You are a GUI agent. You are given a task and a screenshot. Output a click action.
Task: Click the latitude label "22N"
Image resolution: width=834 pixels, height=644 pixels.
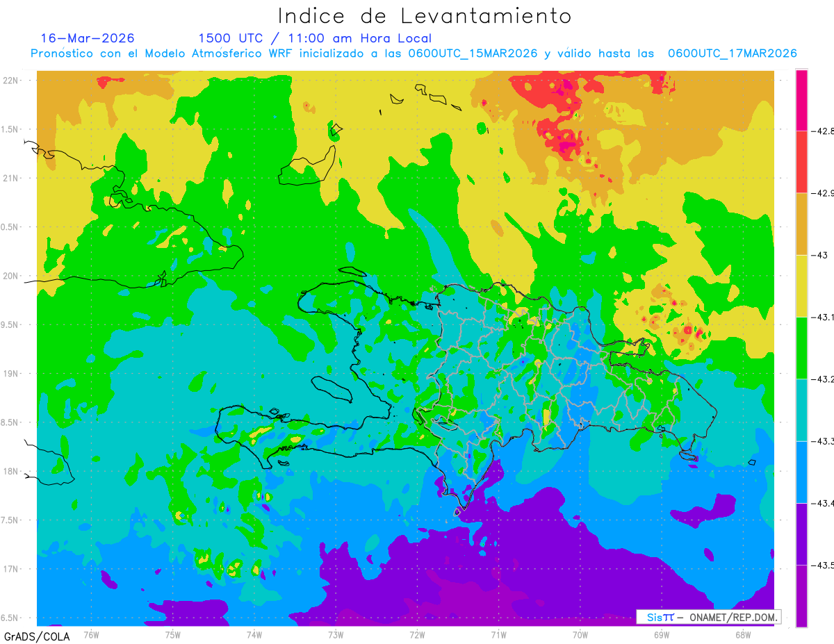[x=10, y=80]
